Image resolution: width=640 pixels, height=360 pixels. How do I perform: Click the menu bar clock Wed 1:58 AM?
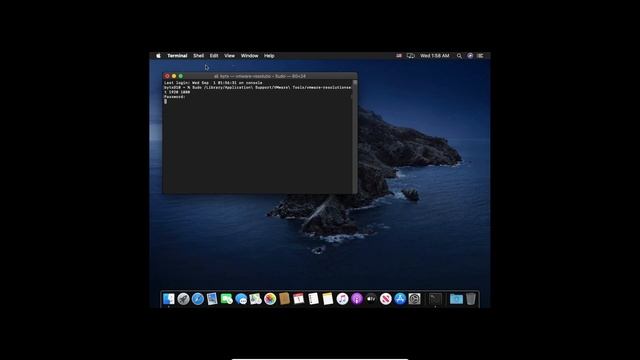tap(435, 56)
